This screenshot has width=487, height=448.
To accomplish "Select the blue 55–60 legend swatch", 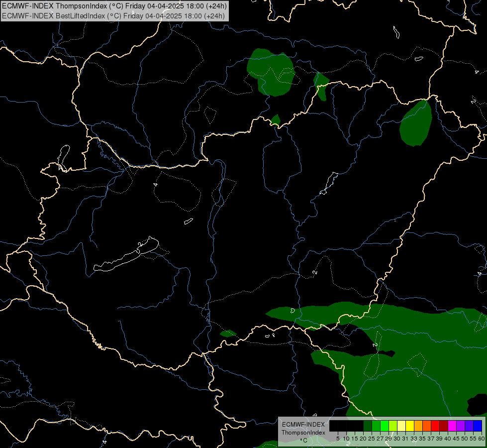I will [478, 426].
